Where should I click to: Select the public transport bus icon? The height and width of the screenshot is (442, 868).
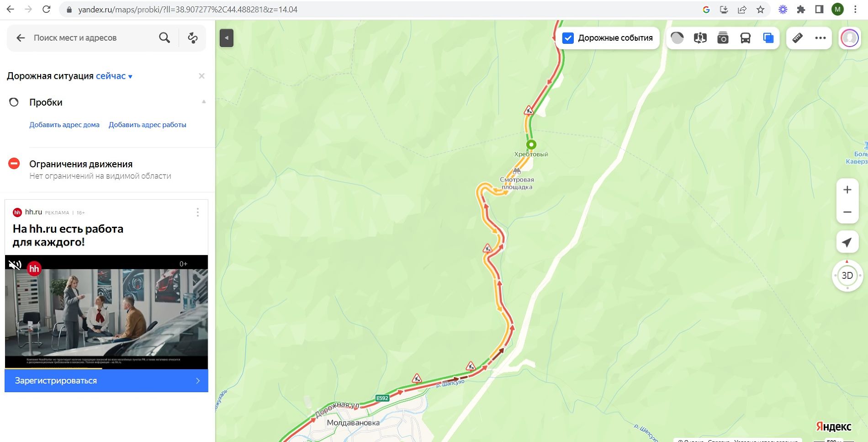tap(746, 38)
